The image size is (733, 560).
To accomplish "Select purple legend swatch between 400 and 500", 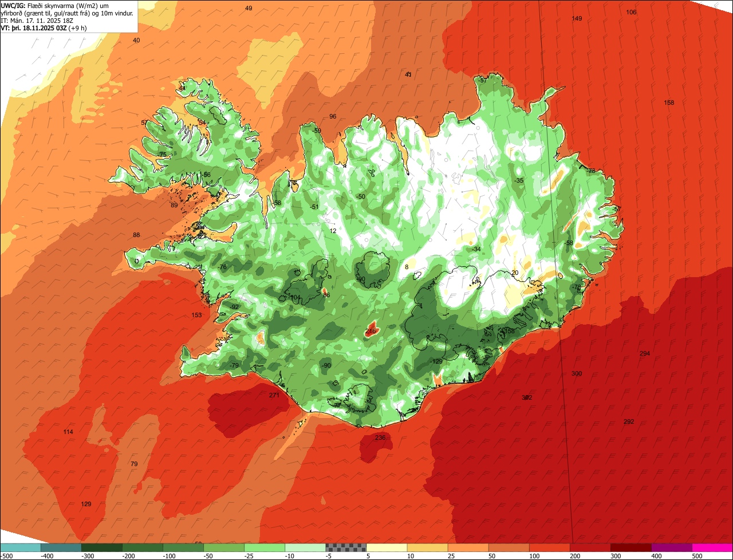I will pyautogui.click(x=672, y=547).
